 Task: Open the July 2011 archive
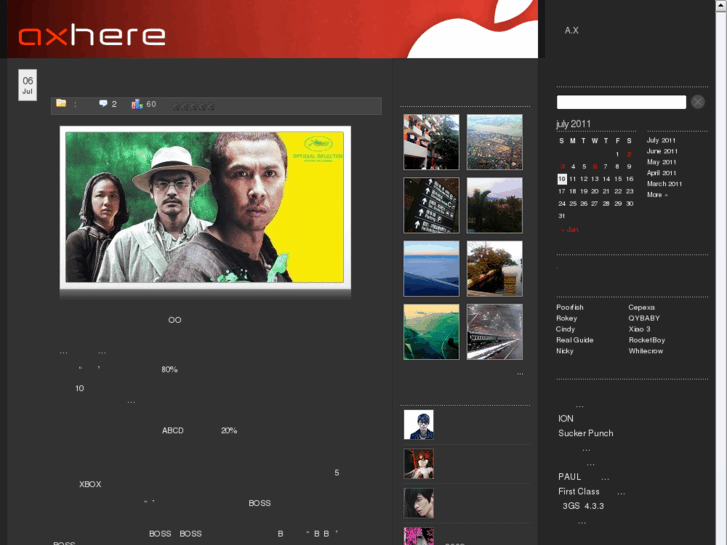coord(661,141)
